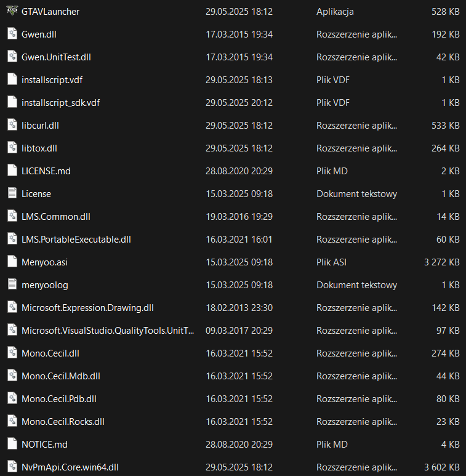
Task: Click the GTAVLauncher application icon
Action: [12, 11]
